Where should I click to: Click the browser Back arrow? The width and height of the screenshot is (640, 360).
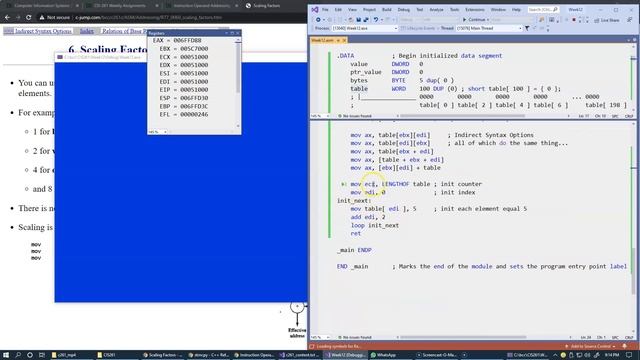pyautogui.click(x=7, y=18)
